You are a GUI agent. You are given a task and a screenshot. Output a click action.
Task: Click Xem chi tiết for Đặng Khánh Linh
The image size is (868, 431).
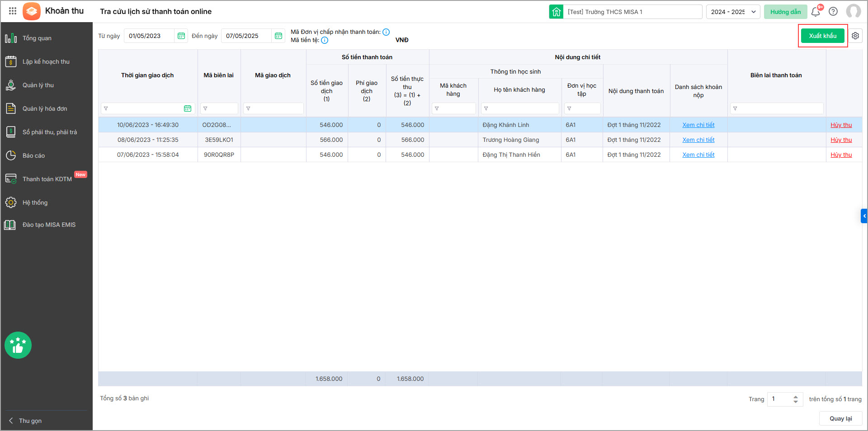pos(698,125)
